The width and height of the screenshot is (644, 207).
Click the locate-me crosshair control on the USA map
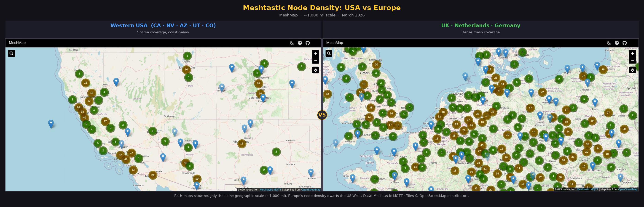click(316, 70)
